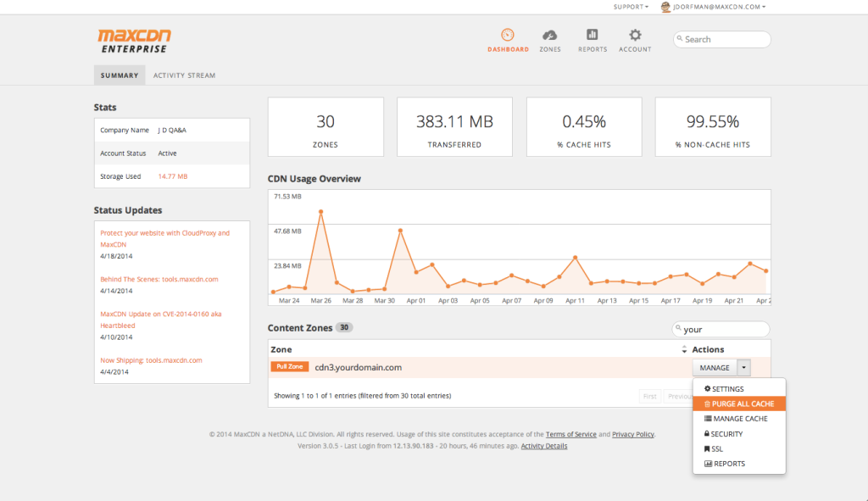Click the cdn3.yourdomain.com zone name

coord(359,367)
